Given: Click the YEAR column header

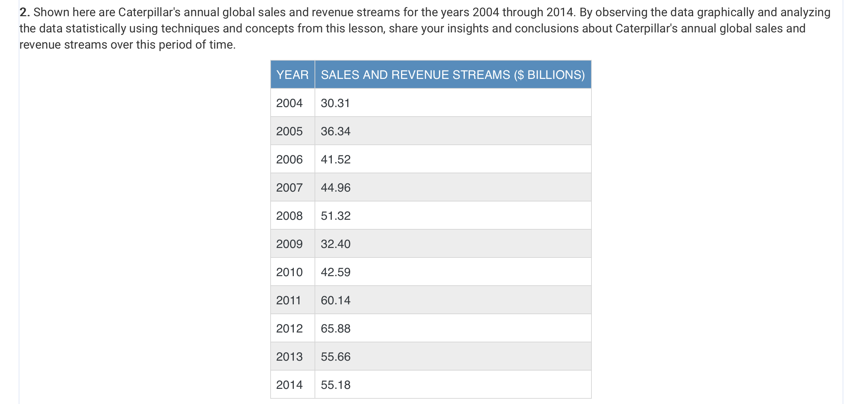Looking at the screenshot, I should pyautogui.click(x=292, y=74).
